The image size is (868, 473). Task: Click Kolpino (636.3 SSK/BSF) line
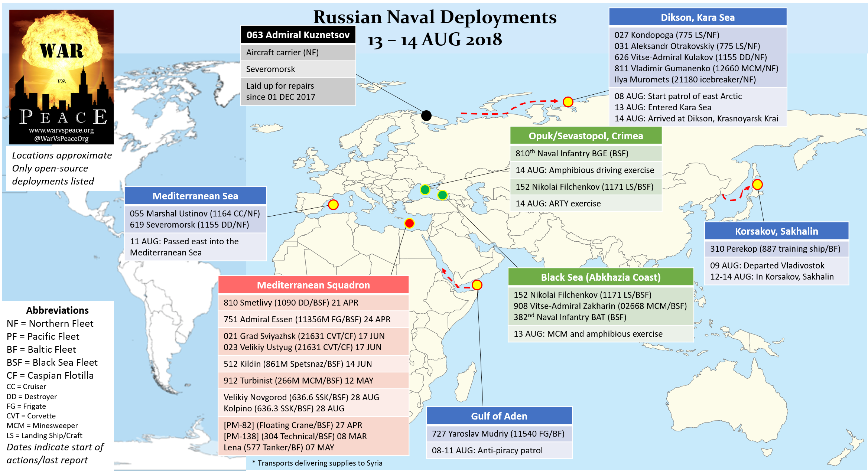click(x=284, y=408)
